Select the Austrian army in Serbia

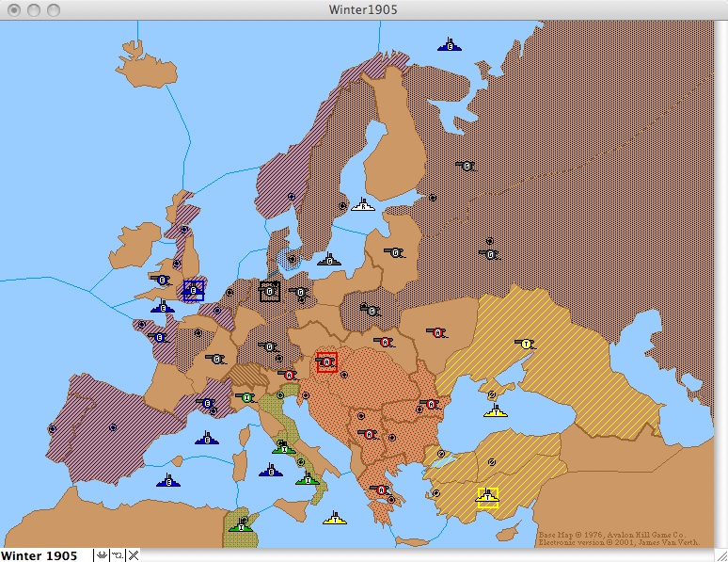[369, 434]
